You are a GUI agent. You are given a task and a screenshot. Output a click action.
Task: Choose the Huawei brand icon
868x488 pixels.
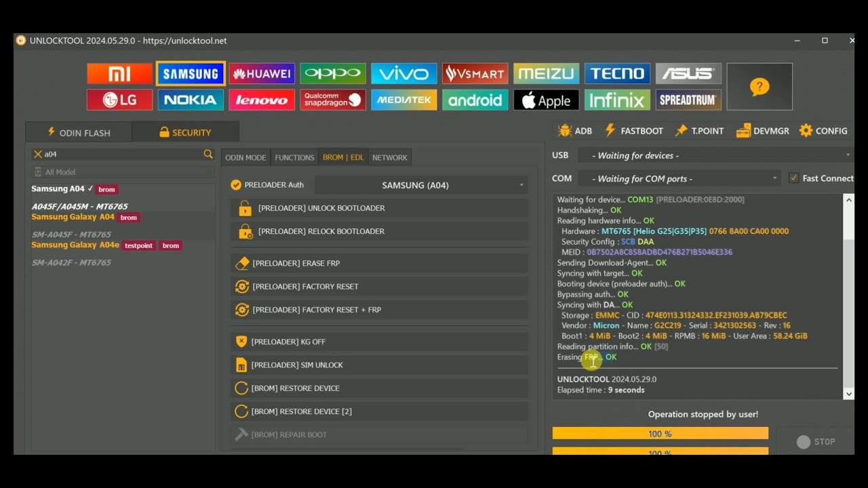(262, 74)
